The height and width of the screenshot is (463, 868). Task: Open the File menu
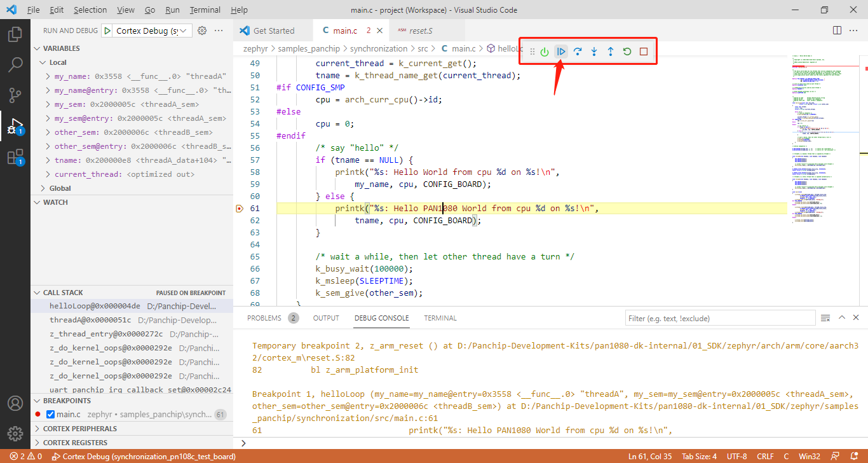[34, 10]
